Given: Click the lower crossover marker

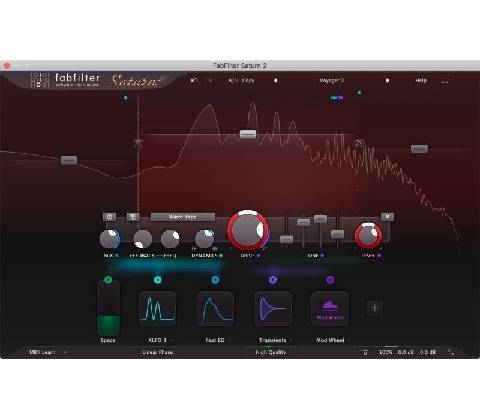Looking at the screenshot, I should click(138, 143).
